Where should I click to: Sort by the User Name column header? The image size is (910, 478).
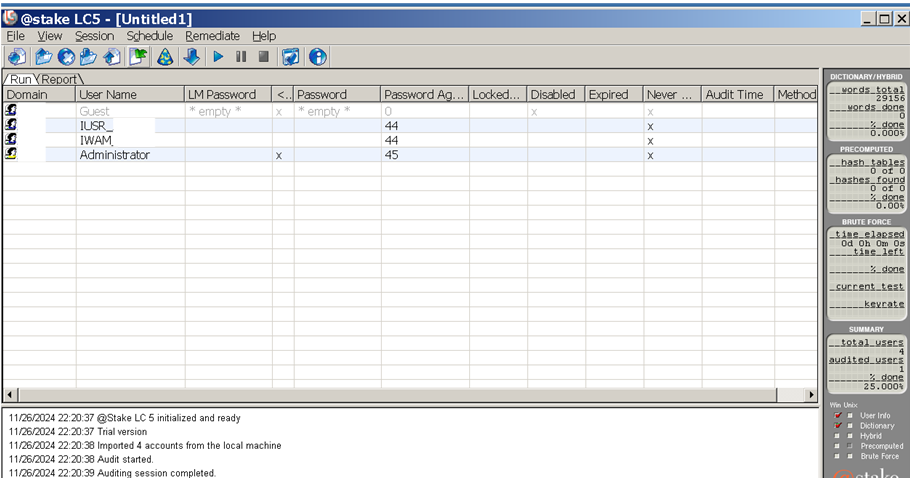(130, 95)
